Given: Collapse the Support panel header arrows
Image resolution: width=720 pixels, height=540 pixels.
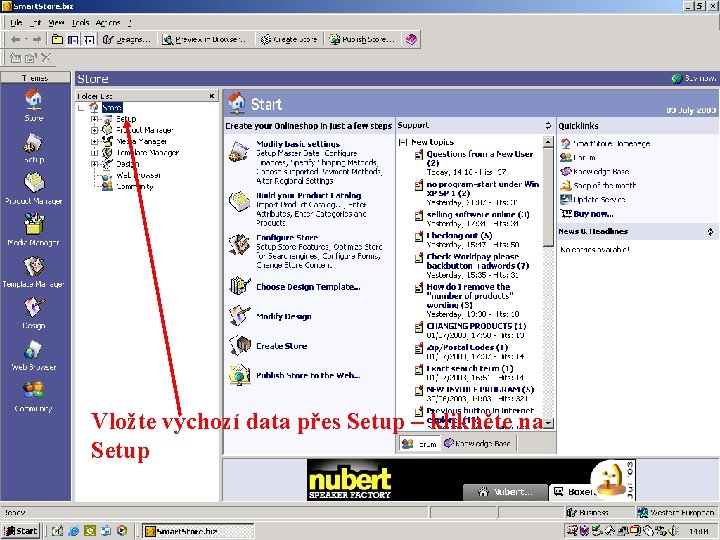Looking at the screenshot, I should tap(548, 125).
